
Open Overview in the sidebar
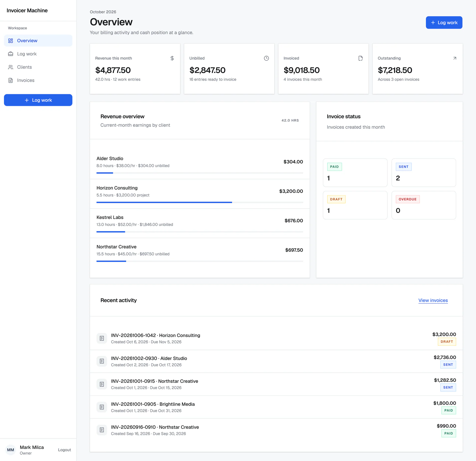pyautogui.click(x=38, y=41)
